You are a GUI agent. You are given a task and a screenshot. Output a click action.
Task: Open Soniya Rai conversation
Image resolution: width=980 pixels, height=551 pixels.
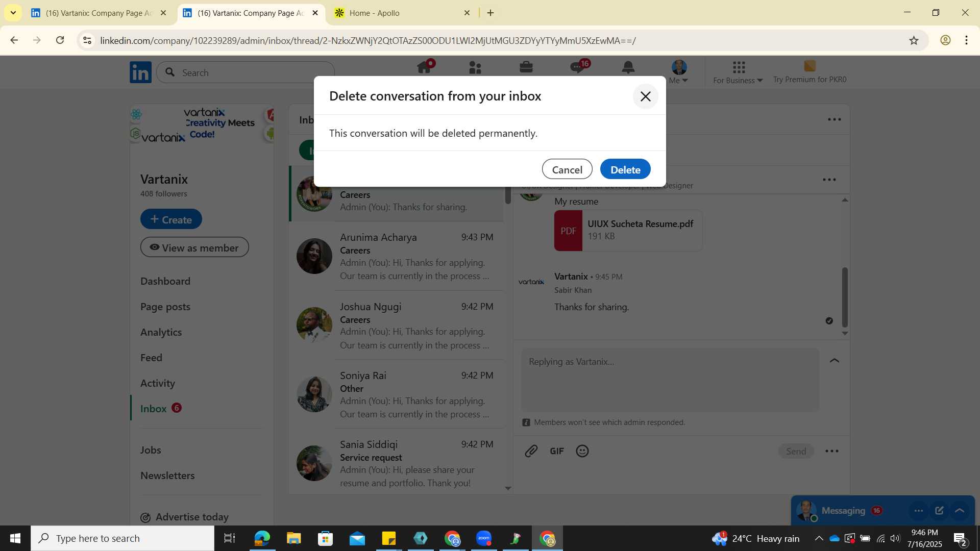[396, 394]
